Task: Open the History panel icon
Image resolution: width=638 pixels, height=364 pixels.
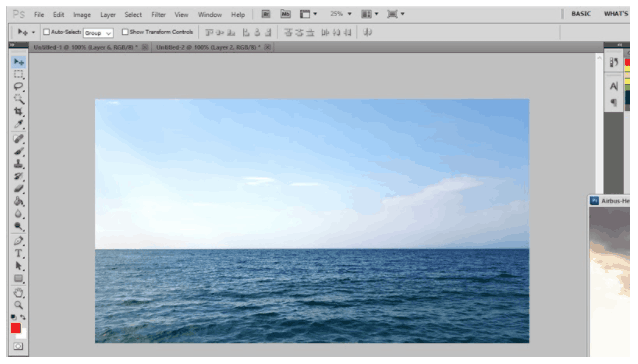Action: click(x=614, y=62)
